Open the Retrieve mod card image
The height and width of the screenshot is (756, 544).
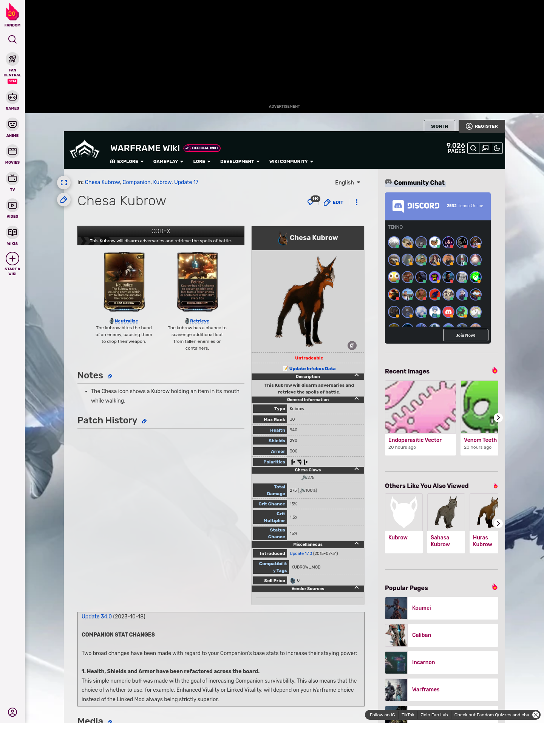point(198,282)
